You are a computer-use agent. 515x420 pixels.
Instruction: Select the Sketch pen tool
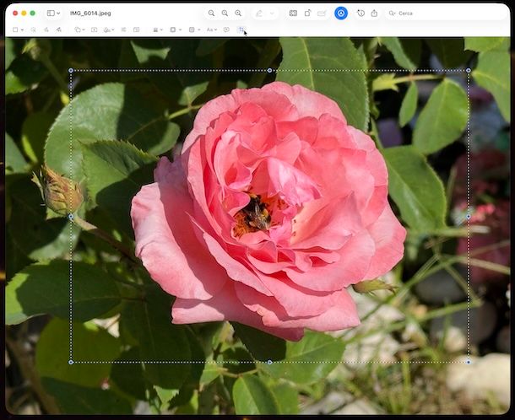click(46, 30)
